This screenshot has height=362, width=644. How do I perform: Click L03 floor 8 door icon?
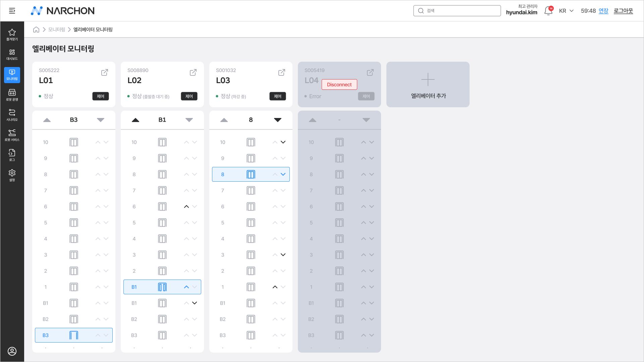251,174
